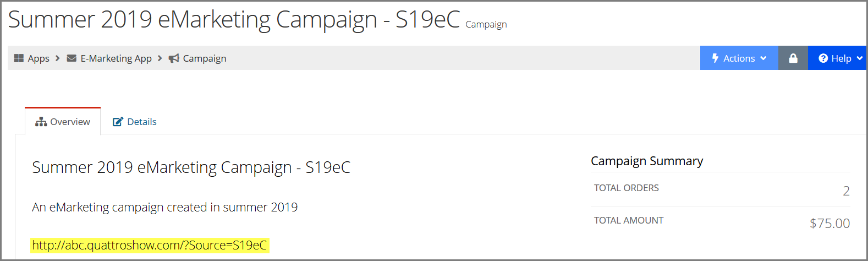
Task: Click chevron between E-Marketing App and Campaign
Action: coord(160,58)
